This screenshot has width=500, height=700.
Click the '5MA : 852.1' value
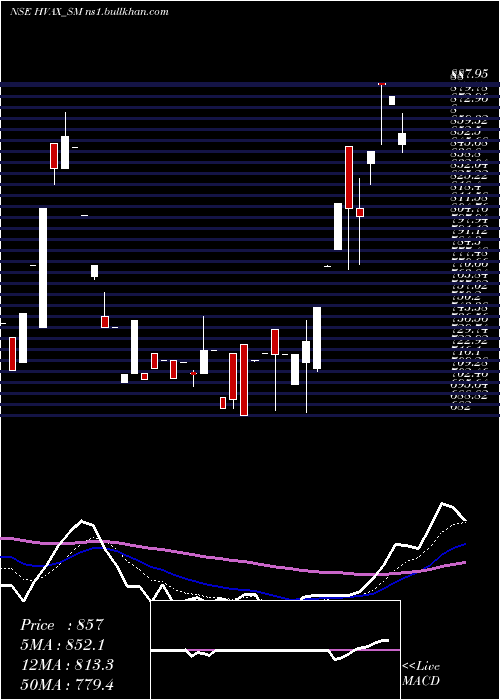tap(64, 645)
